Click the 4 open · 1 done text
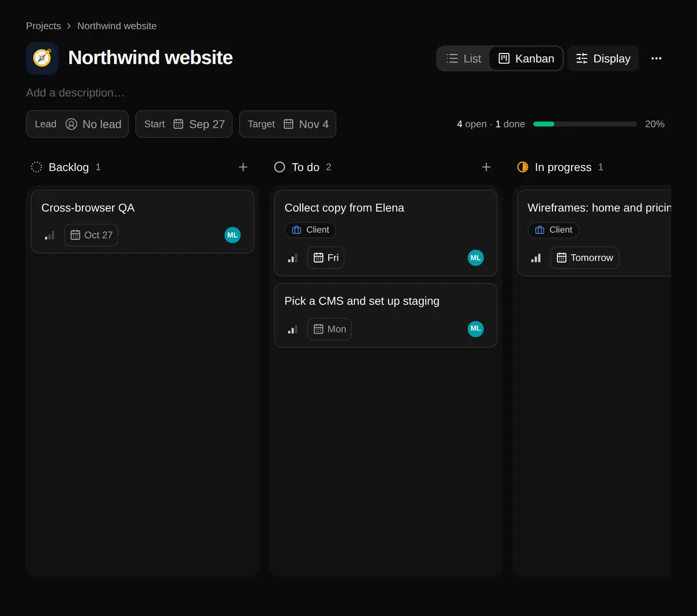Image resolution: width=697 pixels, height=616 pixels. [x=491, y=124]
